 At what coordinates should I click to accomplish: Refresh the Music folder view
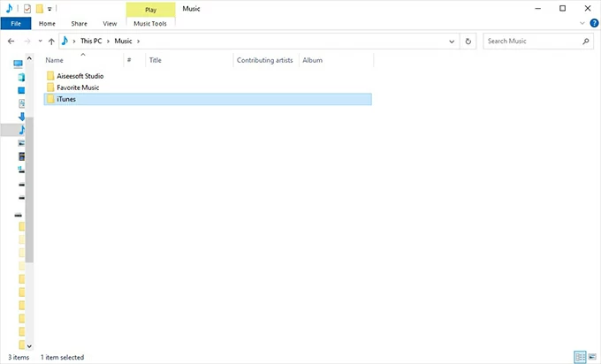coord(468,41)
